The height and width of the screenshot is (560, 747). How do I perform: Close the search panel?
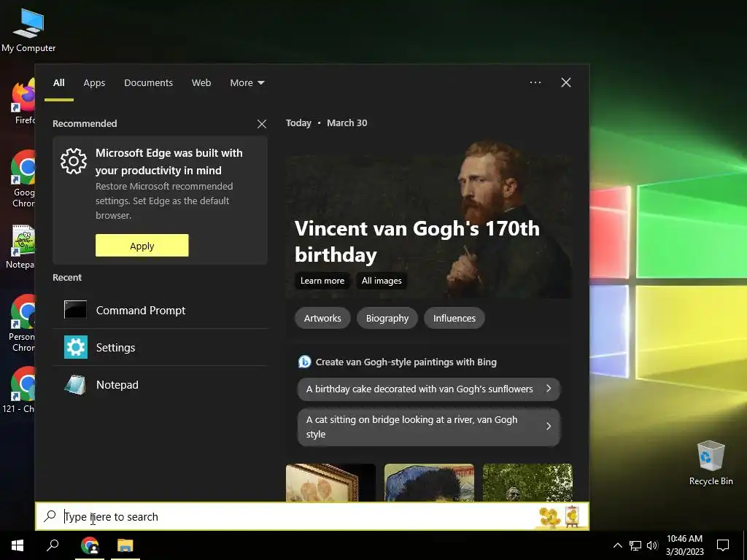pos(566,82)
